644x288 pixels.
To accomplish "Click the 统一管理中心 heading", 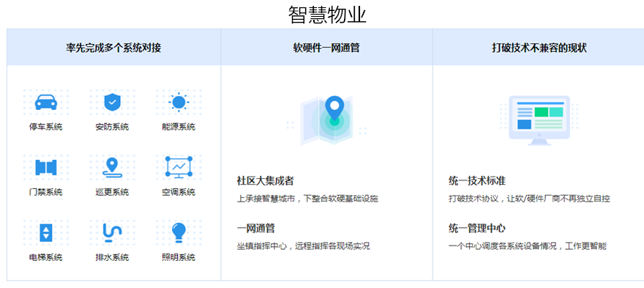I will (477, 229).
